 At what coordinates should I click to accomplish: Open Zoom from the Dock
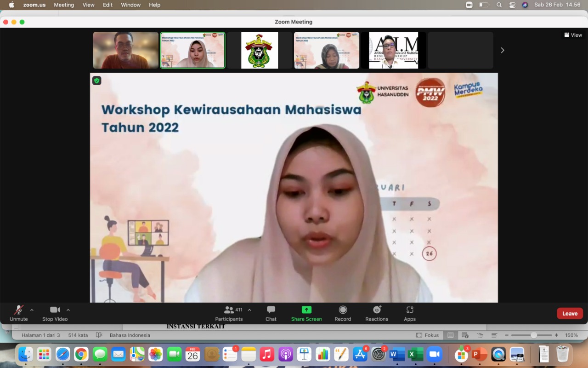click(434, 354)
